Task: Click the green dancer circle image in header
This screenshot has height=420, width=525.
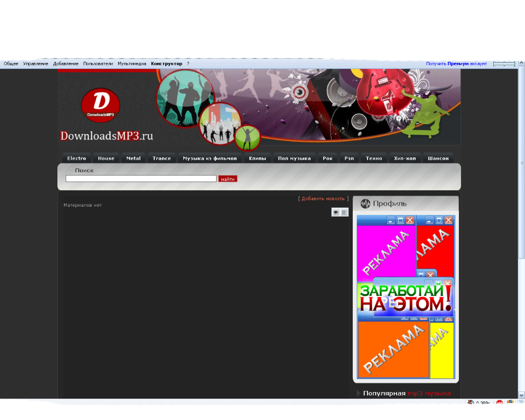Action: click(x=247, y=138)
